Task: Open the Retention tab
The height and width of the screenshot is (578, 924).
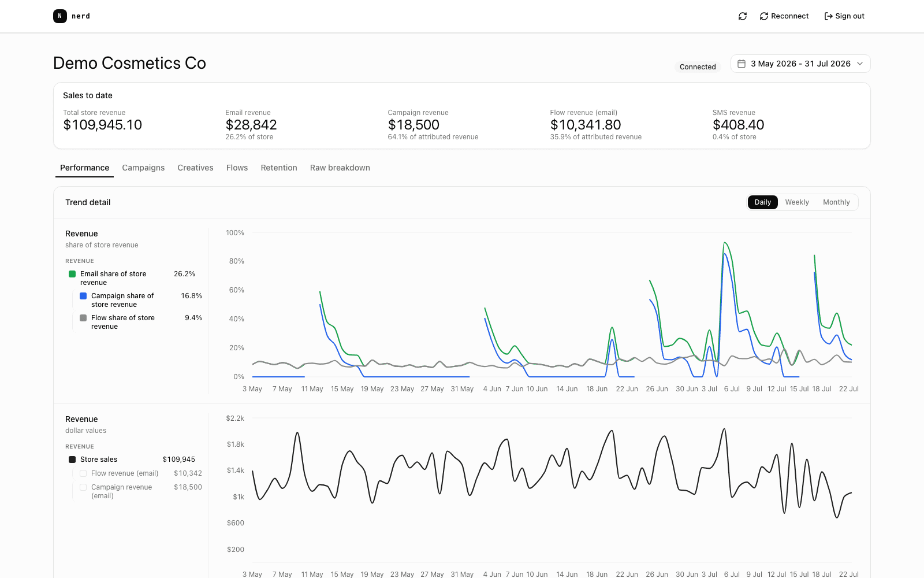Action: point(279,168)
